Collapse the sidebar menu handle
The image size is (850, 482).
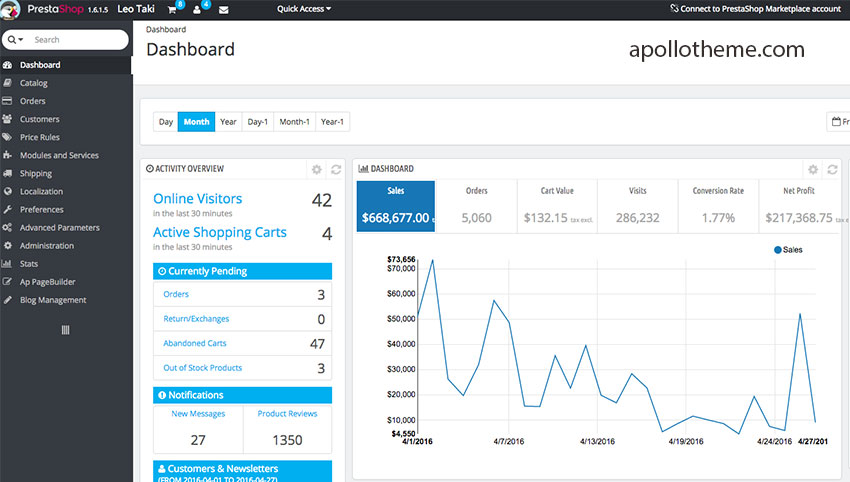[x=66, y=329]
